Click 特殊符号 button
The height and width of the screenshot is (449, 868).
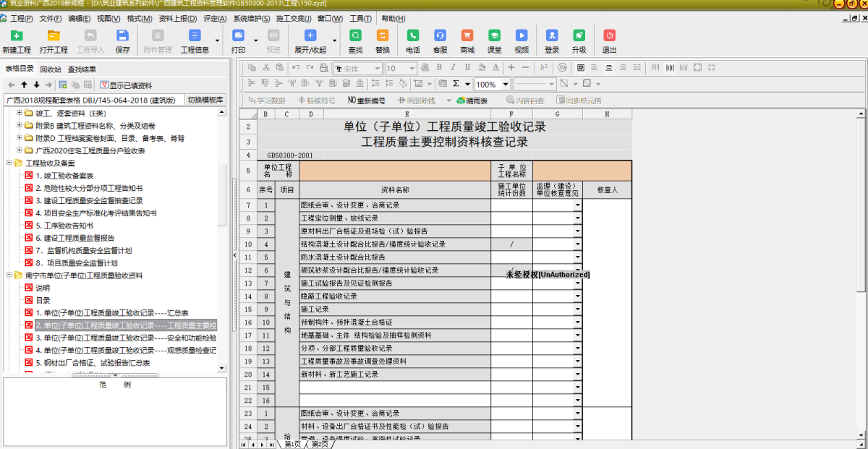point(315,101)
